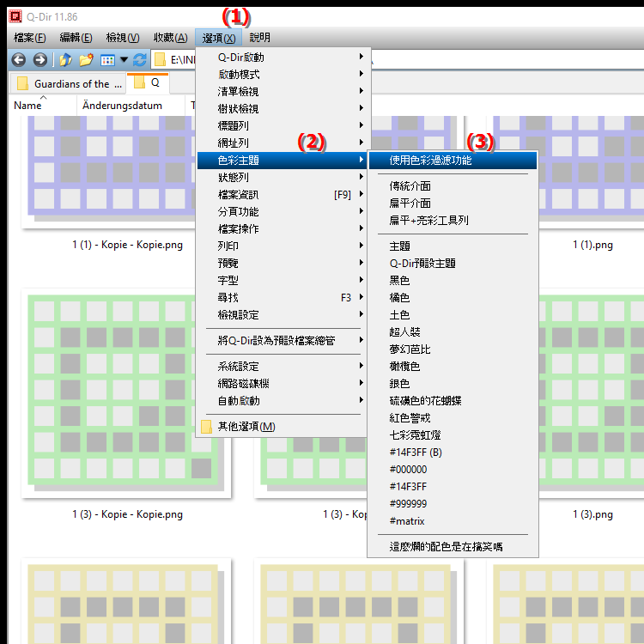Image resolution: width=644 pixels, height=644 pixels.
Task: Open the 分頁功能 submenu
Action: click(x=283, y=211)
